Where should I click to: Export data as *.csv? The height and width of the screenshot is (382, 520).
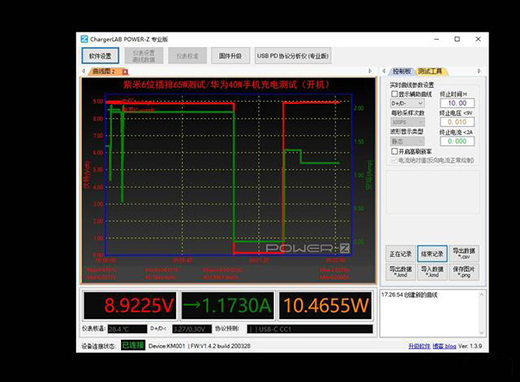click(x=464, y=254)
